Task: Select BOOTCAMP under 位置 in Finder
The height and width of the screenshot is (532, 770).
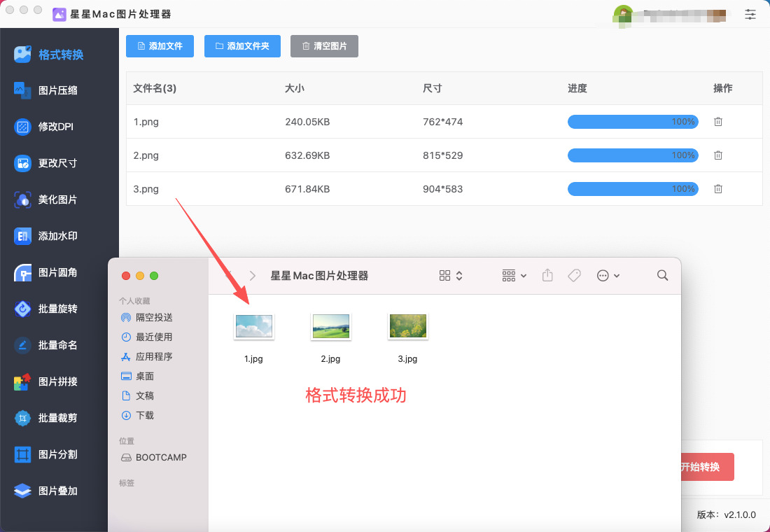Action: coord(160,457)
